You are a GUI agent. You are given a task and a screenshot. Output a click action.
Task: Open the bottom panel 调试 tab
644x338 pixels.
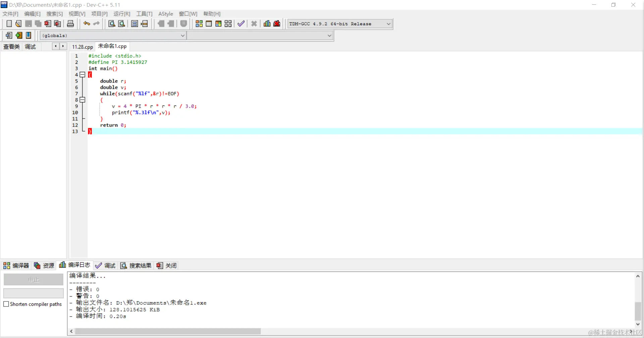tap(105, 265)
